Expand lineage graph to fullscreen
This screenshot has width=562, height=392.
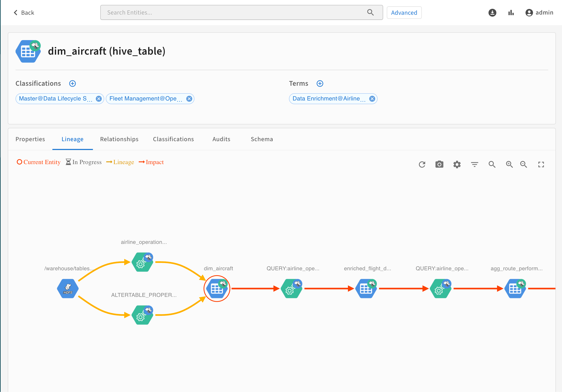tap(541, 164)
